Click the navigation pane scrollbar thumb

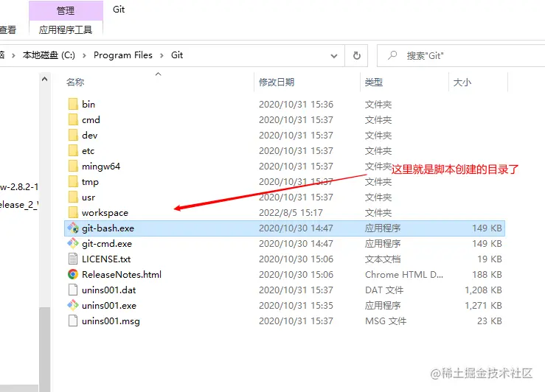(44, 349)
